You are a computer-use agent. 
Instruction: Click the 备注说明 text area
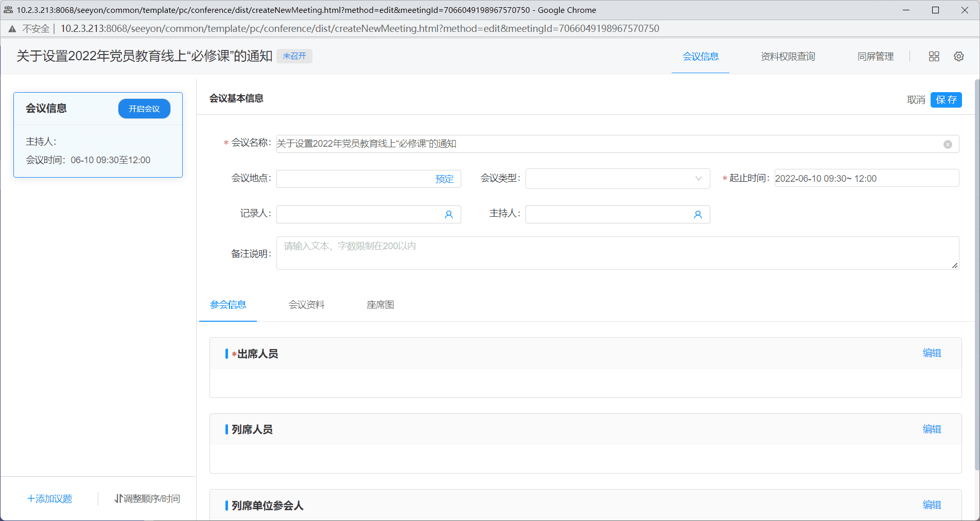pos(618,253)
